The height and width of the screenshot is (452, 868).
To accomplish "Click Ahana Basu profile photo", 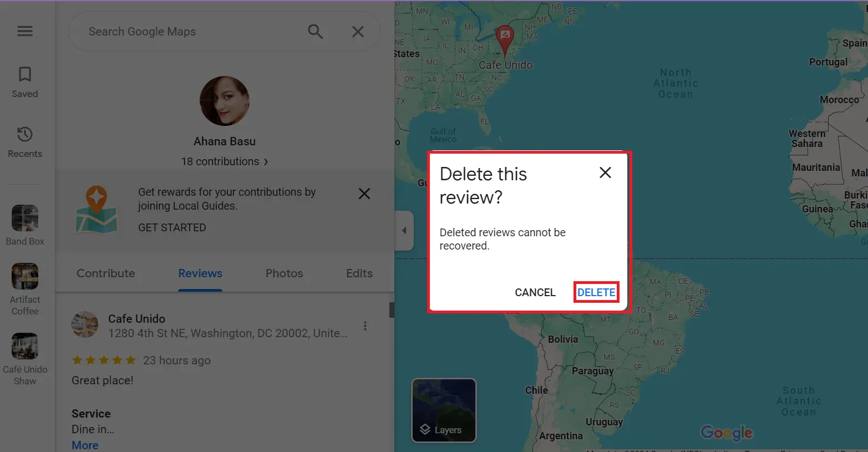I will [x=225, y=101].
